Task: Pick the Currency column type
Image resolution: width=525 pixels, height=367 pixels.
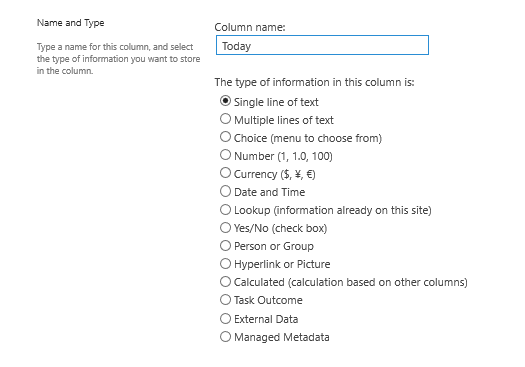Action: (x=225, y=173)
